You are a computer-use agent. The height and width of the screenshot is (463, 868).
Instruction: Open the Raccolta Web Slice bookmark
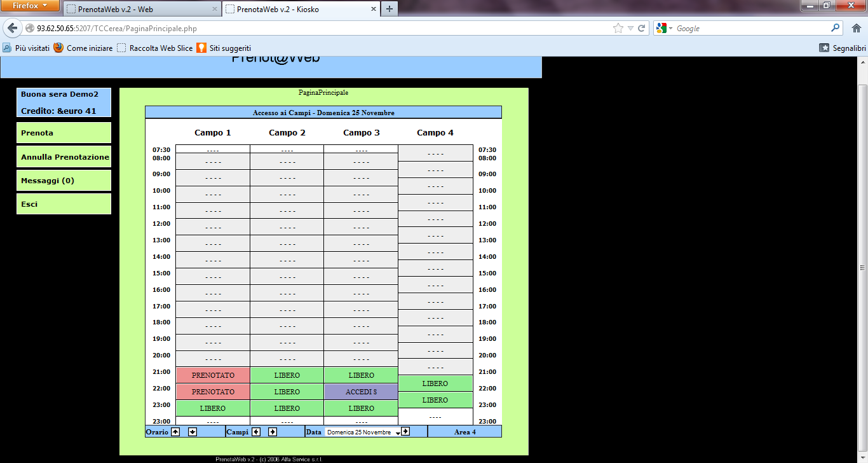[154, 48]
